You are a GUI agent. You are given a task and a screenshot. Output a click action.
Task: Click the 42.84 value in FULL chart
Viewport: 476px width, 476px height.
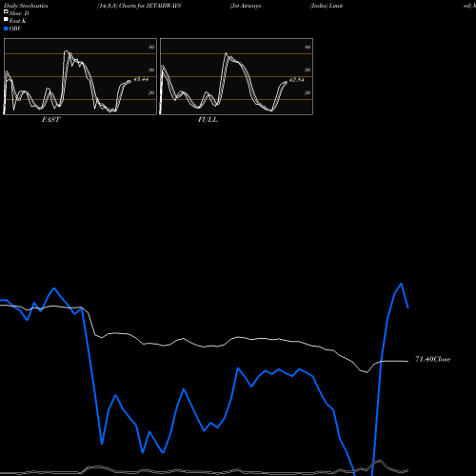[x=297, y=80]
